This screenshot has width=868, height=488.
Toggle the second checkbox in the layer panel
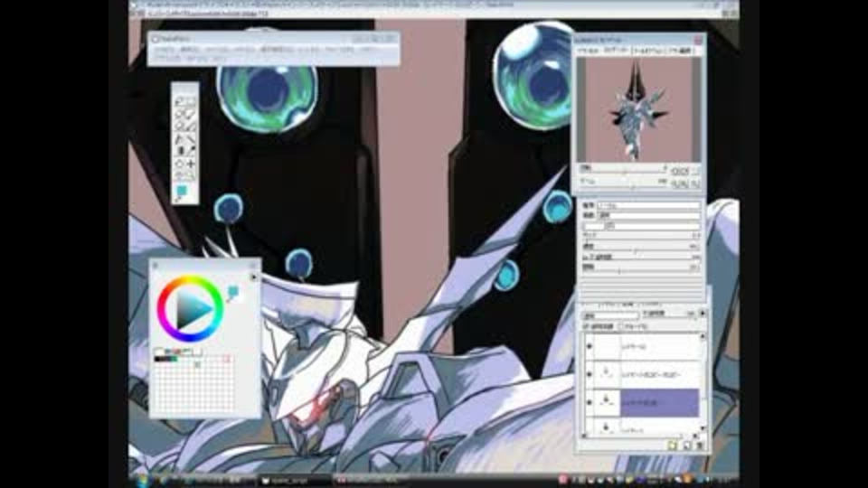[621, 326]
